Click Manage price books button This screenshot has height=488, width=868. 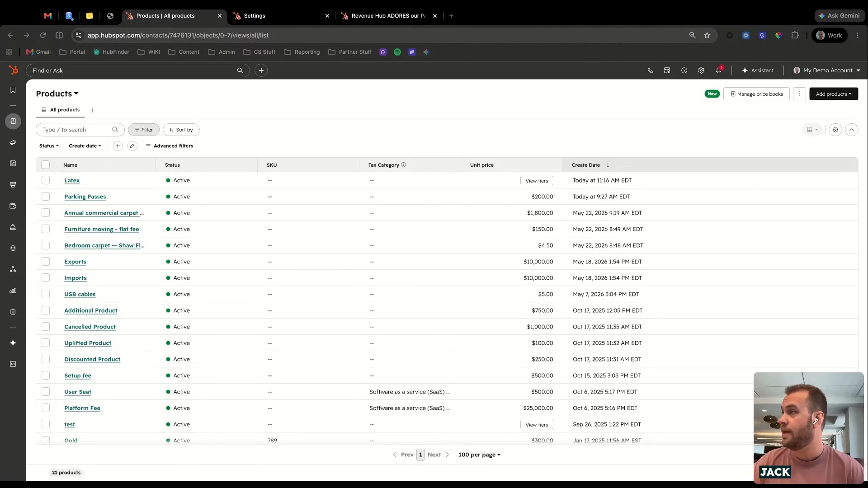tap(756, 94)
